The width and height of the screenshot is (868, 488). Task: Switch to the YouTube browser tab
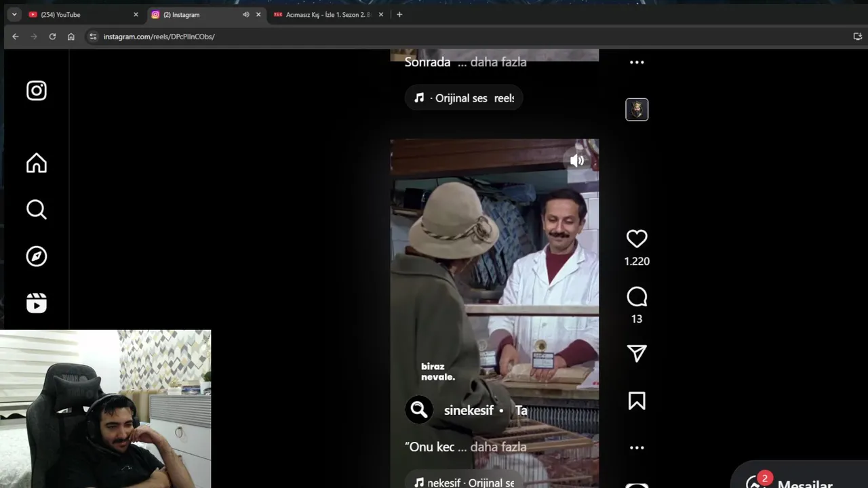pos(81,15)
